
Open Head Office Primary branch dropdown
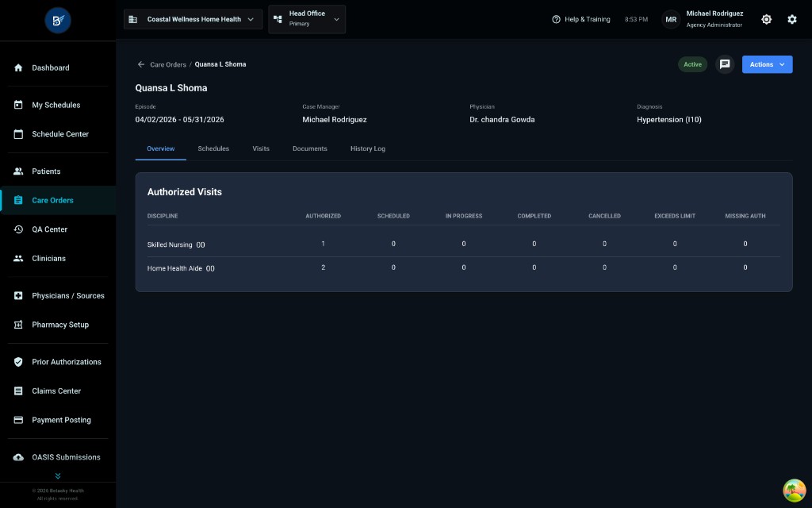307,20
